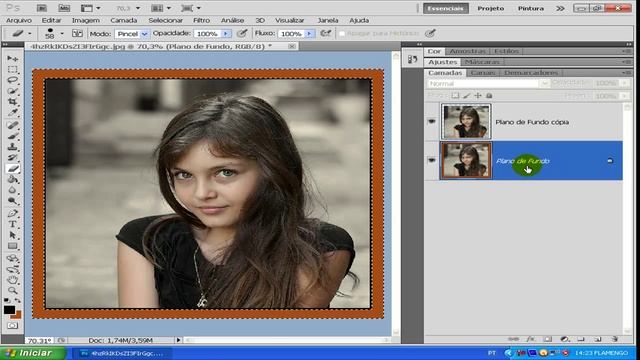Swap foreground and background colors

[18, 300]
